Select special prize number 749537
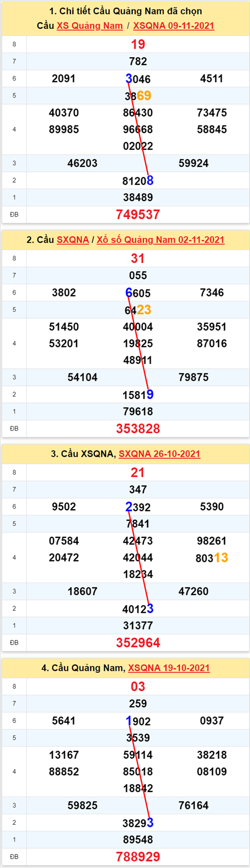Viewport: 250px width, 868px height. click(138, 215)
